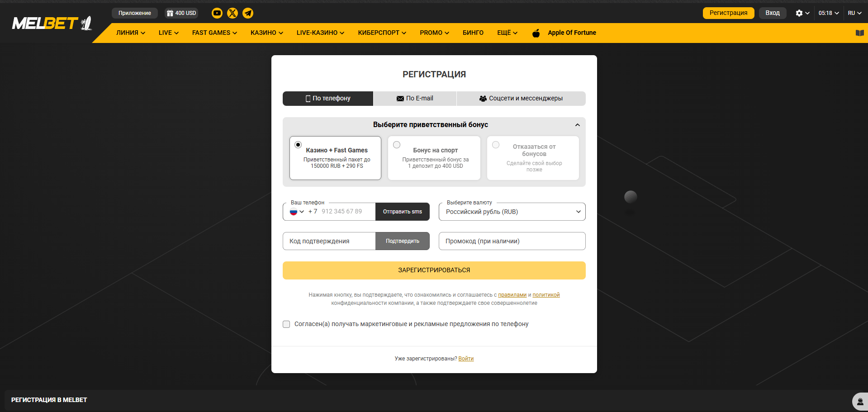Click Отправить sms button
The image size is (868, 412).
[403, 212]
